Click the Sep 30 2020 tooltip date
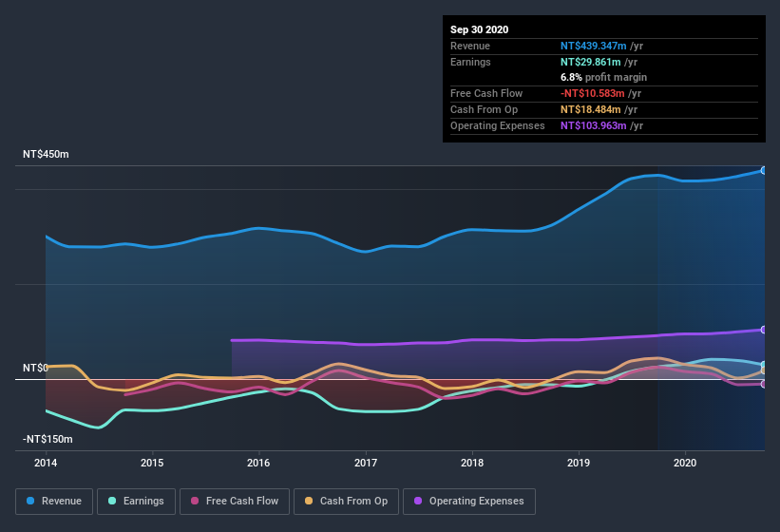The width and height of the screenshot is (780, 532). [479, 29]
